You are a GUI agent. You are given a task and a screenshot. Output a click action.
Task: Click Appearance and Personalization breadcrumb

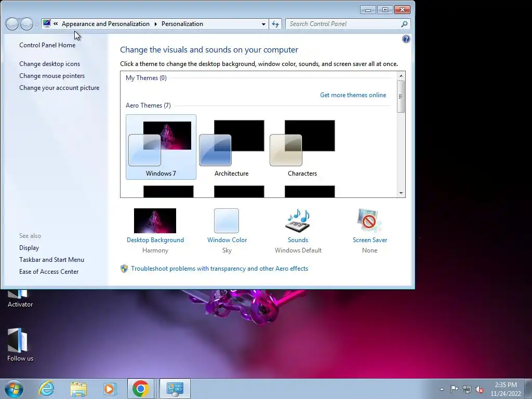(x=105, y=24)
